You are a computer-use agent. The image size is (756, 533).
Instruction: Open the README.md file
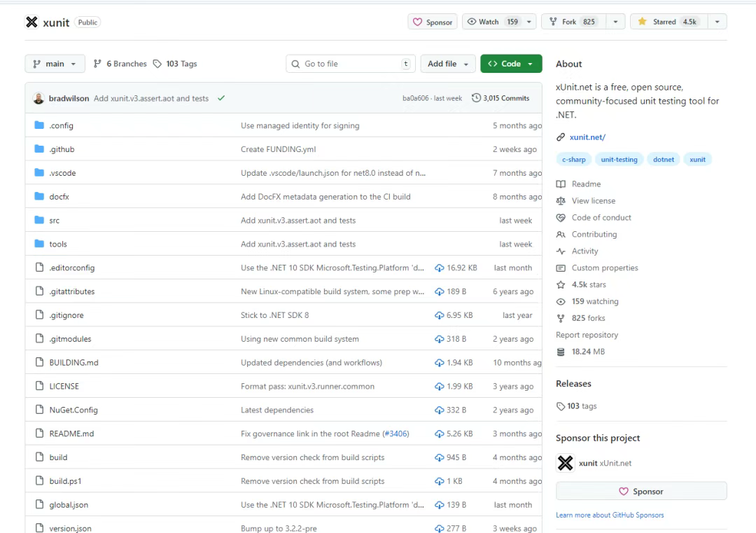[x=71, y=434]
